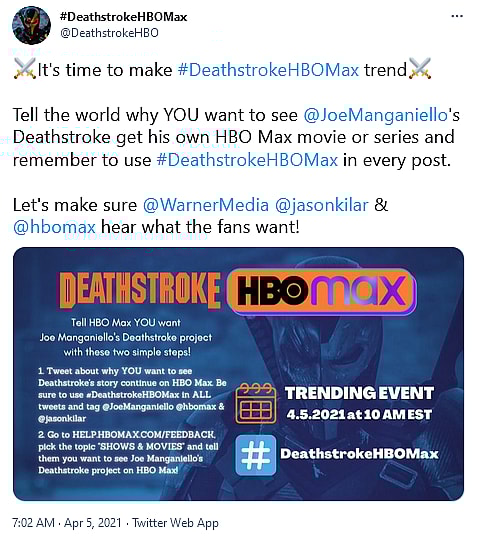Open the 7:02 AM · Apr 5, 2021 timestamp
The width and height of the screenshot is (478, 536).
click(67, 523)
